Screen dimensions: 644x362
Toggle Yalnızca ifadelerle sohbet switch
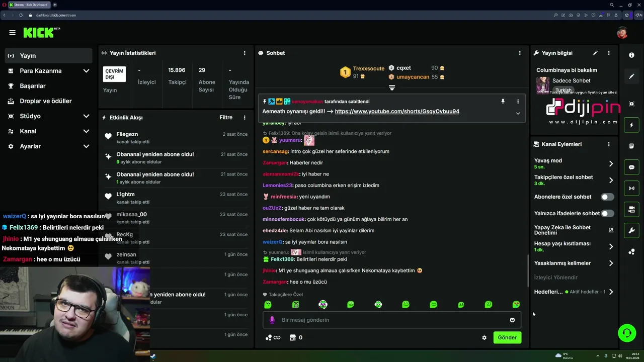(607, 214)
